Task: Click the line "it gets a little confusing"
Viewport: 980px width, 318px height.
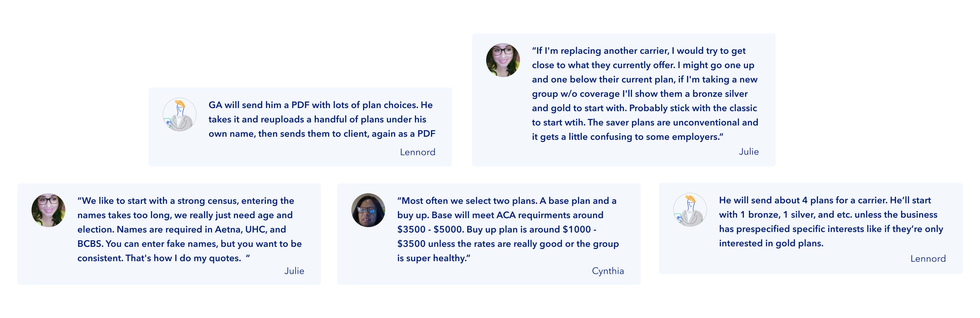Action: tap(627, 137)
